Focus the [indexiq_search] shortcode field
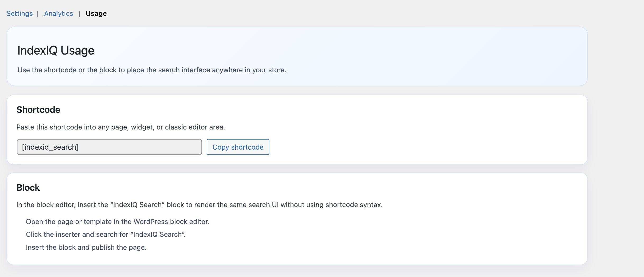The image size is (644, 277). 109,147
